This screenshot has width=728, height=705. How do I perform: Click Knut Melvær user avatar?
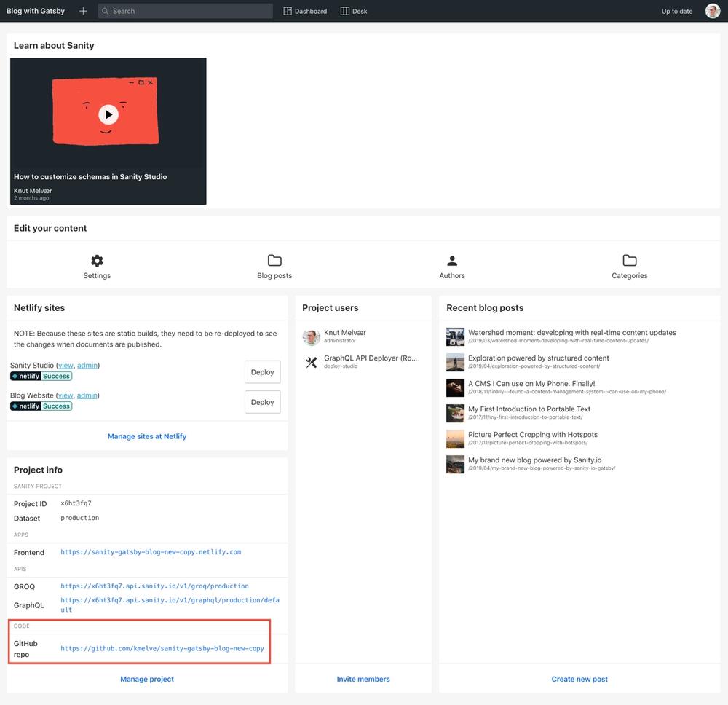click(311, 337)
